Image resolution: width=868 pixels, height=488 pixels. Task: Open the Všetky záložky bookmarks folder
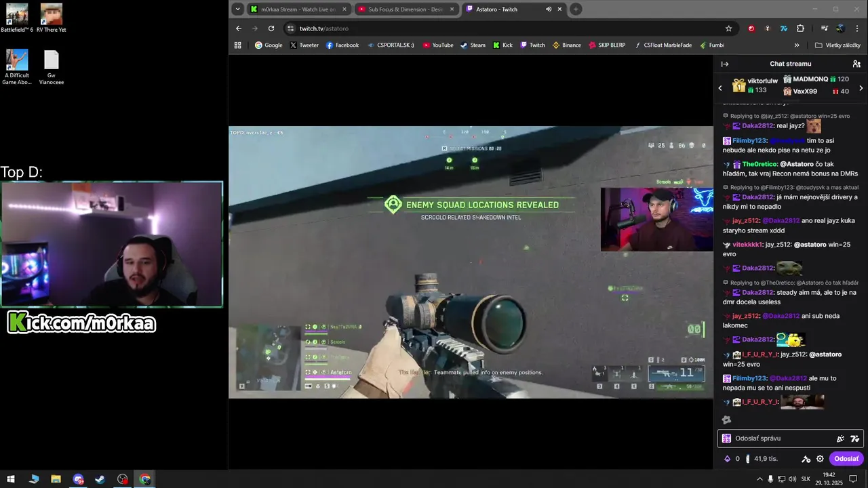tap(837, 45)
